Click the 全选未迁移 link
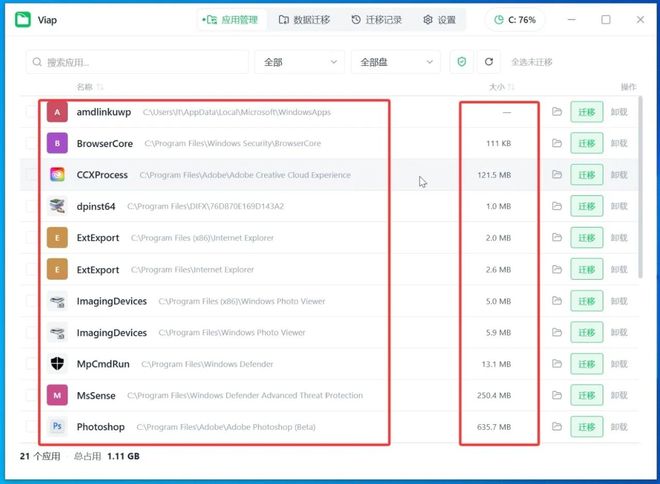 pos(532,62)
